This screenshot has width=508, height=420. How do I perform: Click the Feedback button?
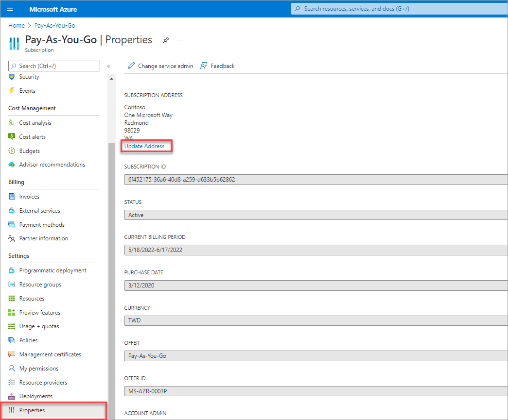point(217,66)
